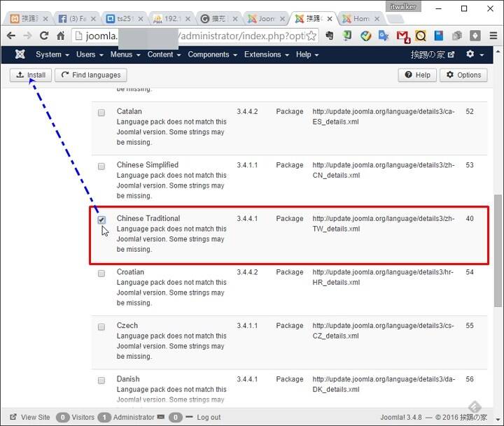Click the Joomla logo icon in admin menu

(20, 55)
